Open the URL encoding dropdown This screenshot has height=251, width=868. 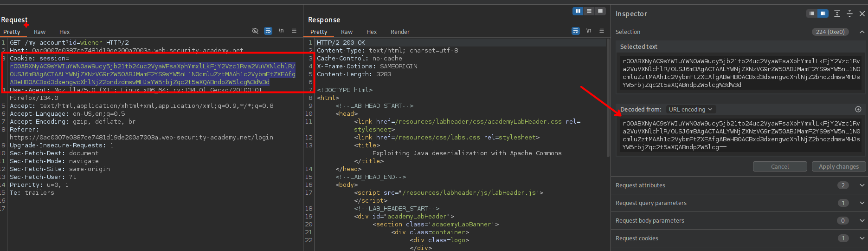pos(690,109)
